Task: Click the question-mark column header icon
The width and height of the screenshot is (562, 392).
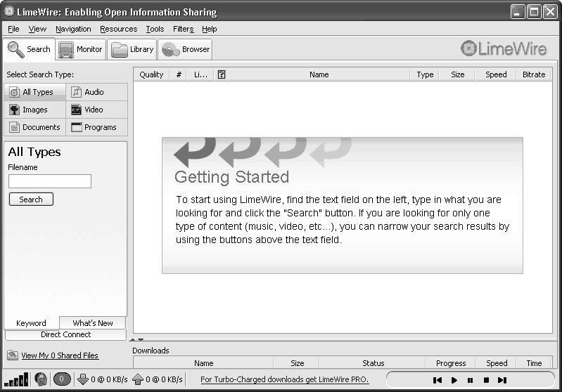Action: click(x=222, y=74)
